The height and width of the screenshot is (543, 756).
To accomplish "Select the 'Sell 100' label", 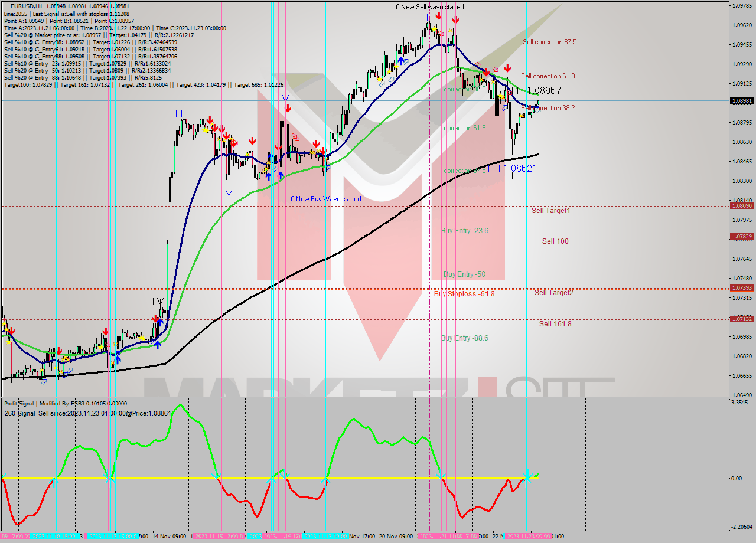I will click(x=555, y=241).
